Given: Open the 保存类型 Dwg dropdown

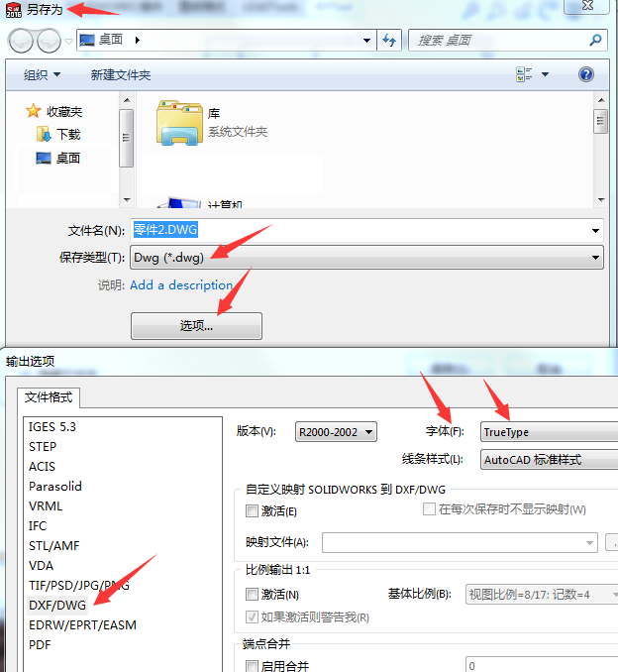Looking at the screenshot, I should click(x=366, y=258).
